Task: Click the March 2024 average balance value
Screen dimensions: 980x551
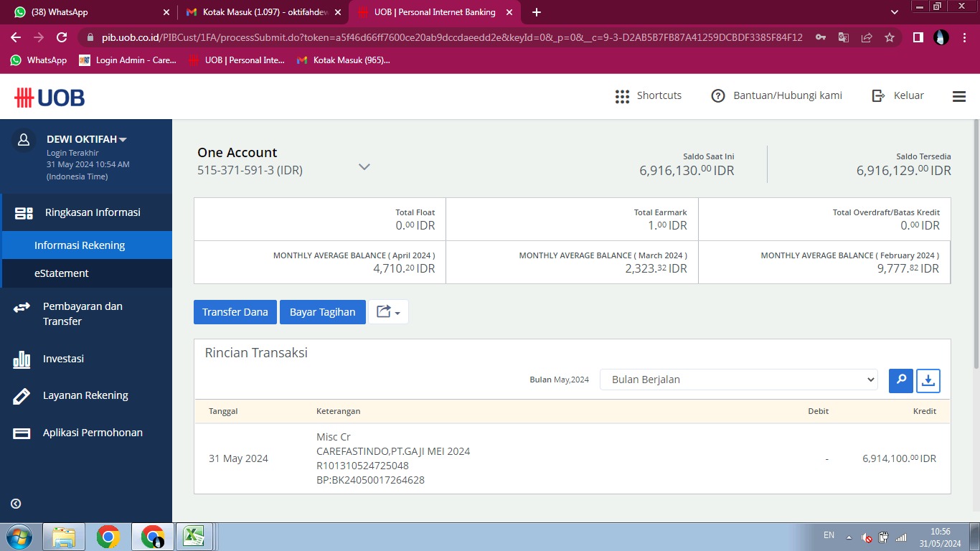Action: click(x=656, y=269)
